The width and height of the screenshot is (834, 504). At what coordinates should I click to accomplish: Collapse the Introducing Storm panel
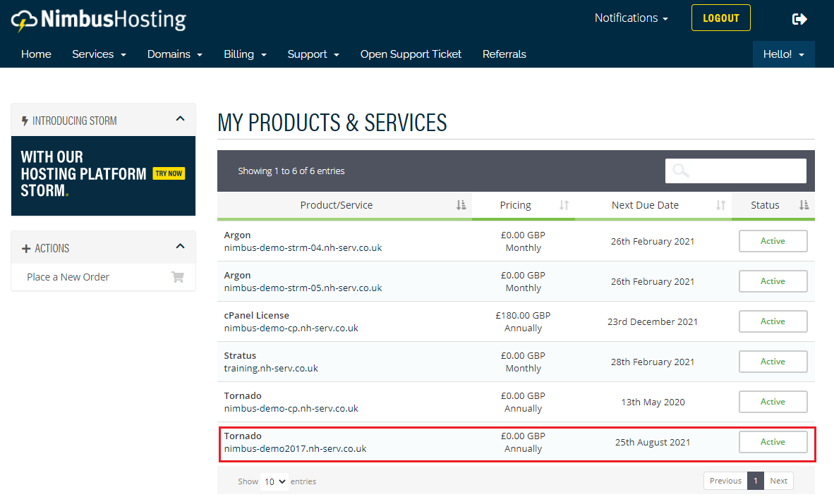pos(181,118)
